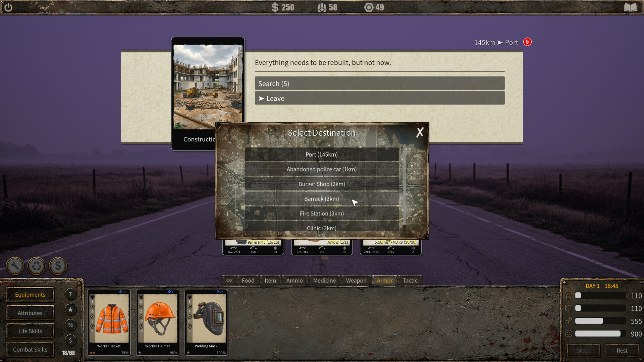Click the star sort button

point(70,310)
